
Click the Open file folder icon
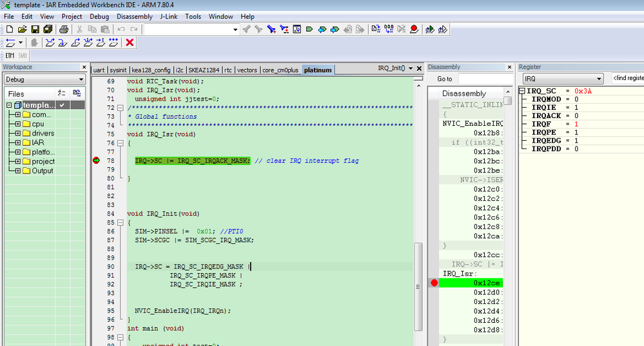point(22,29)
